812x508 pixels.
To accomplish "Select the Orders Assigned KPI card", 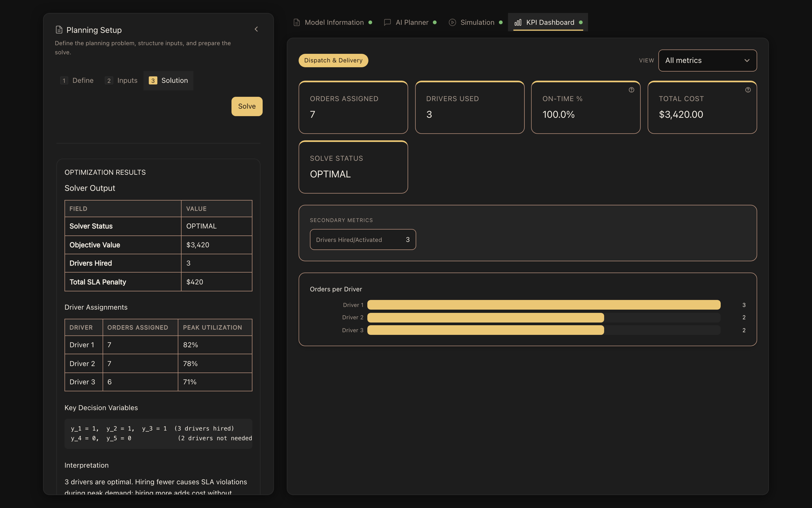I will [353, 107].
